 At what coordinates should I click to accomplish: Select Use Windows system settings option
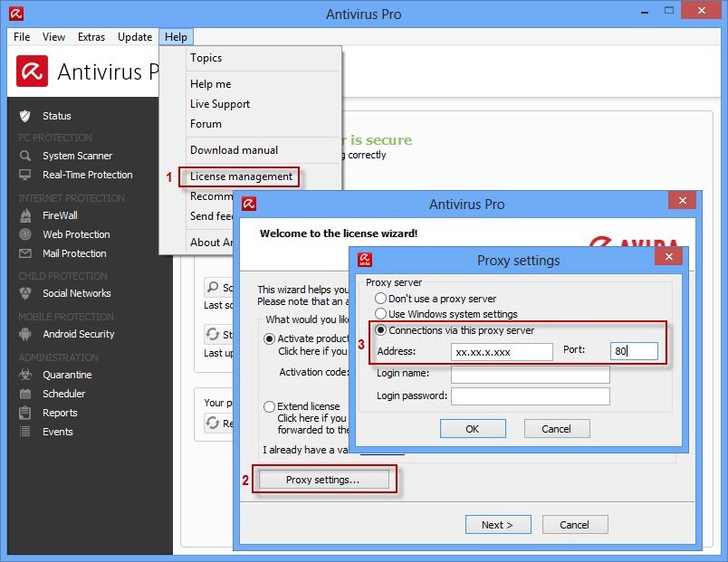coord(380,314)
